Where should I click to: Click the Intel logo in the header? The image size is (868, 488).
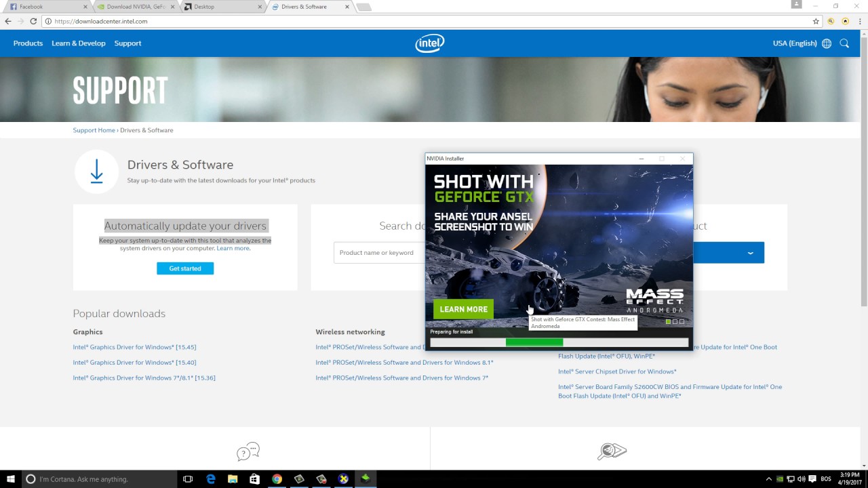point(430,43)
